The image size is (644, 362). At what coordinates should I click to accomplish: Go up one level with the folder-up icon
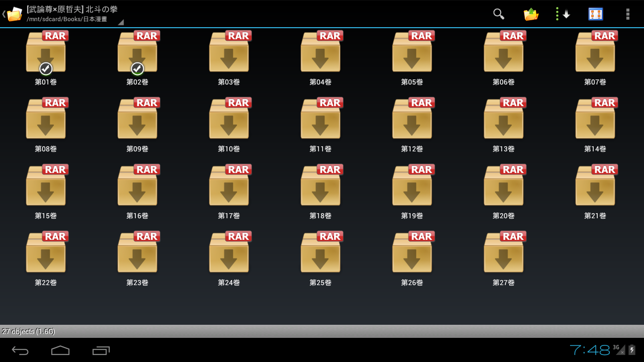pos(530,14)
